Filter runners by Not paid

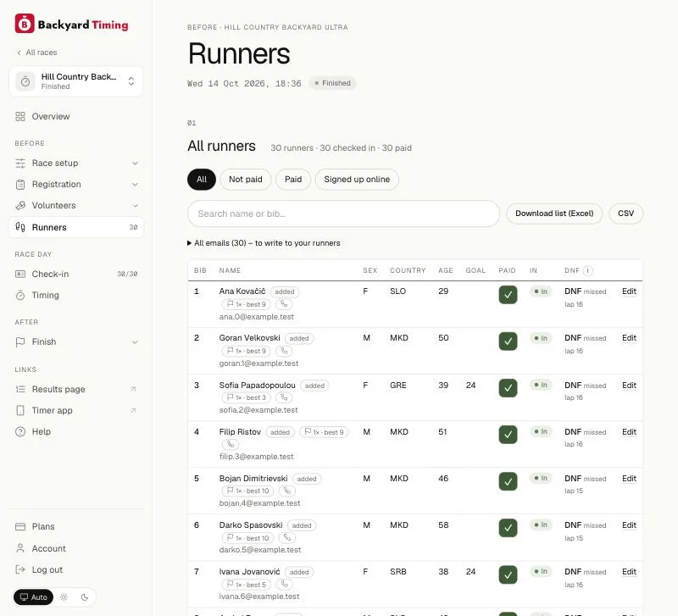point(246,179)
